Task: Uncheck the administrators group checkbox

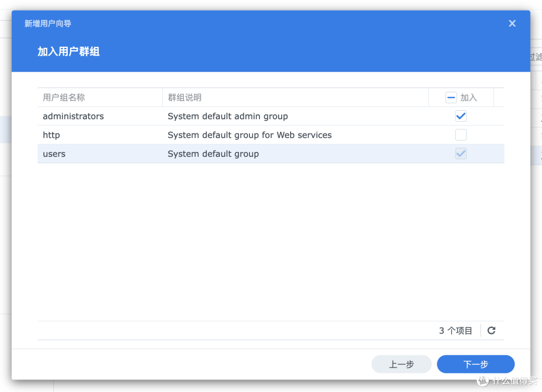Action: click(x=461, y=116)
